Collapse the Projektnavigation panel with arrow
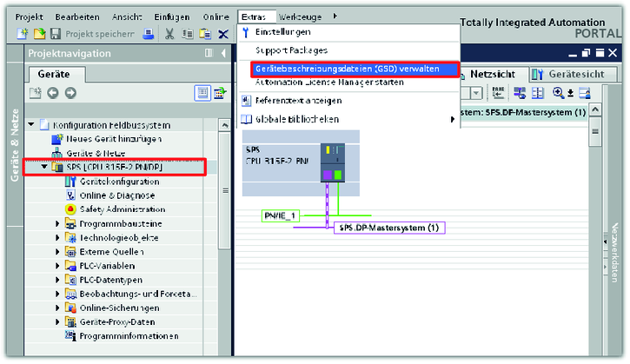 [x=221, y=54]
